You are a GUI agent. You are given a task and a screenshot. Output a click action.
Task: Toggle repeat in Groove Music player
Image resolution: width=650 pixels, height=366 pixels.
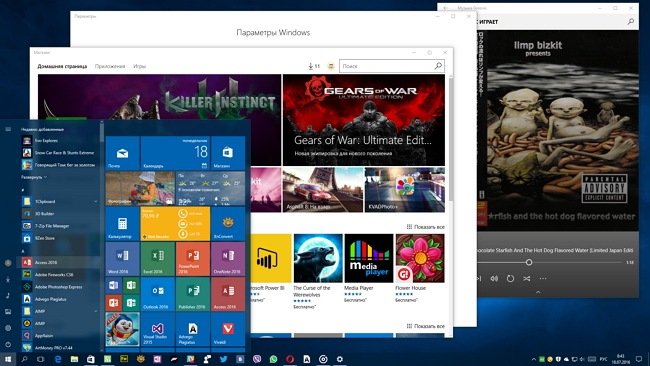pyautogui.click(x=510, y=279)
